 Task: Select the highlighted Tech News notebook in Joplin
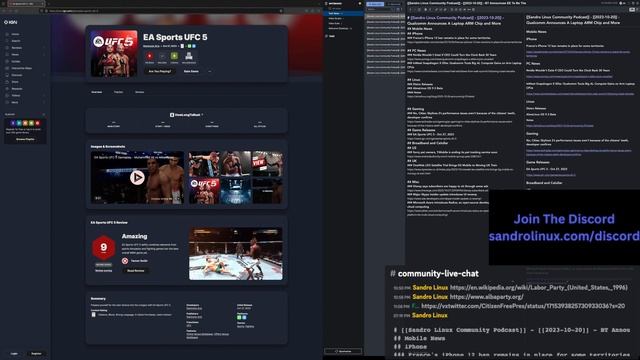click(344, 13)
